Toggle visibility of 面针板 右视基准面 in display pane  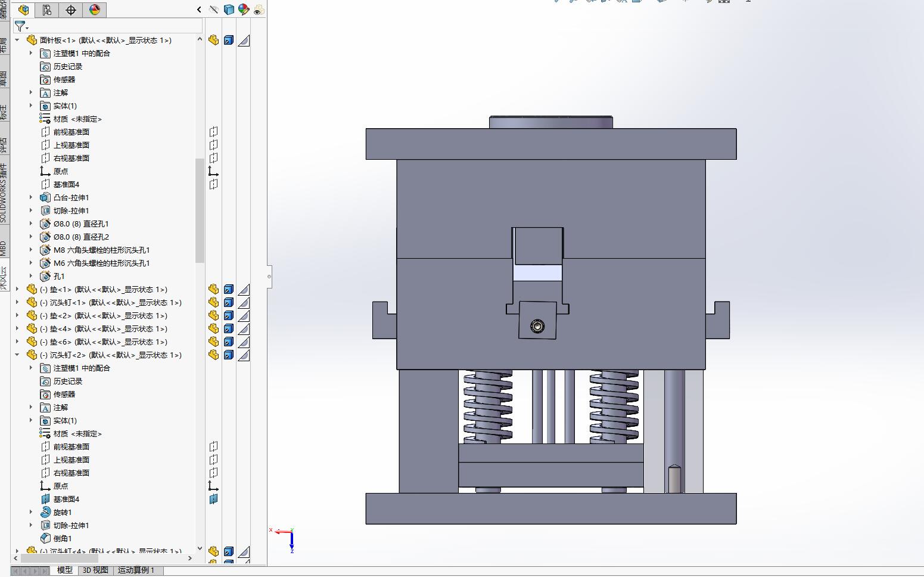click(x=213, y=158)
